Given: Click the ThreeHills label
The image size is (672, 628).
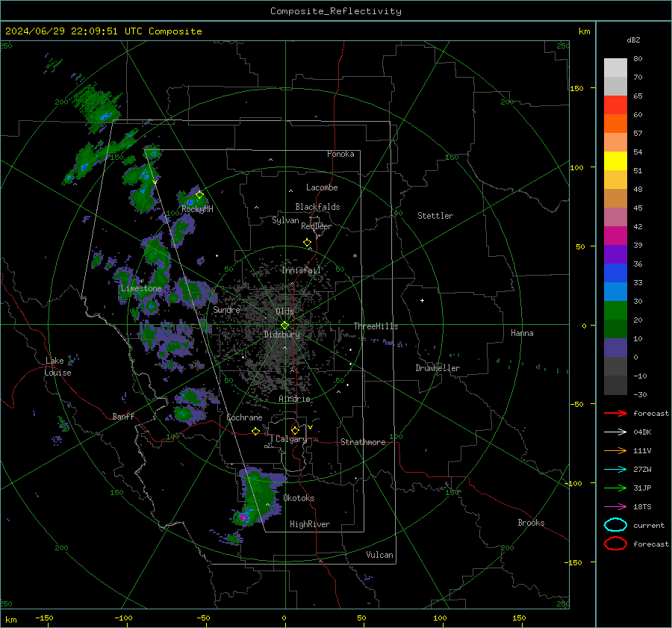Looking at the screenshot, I should point(376,326).
